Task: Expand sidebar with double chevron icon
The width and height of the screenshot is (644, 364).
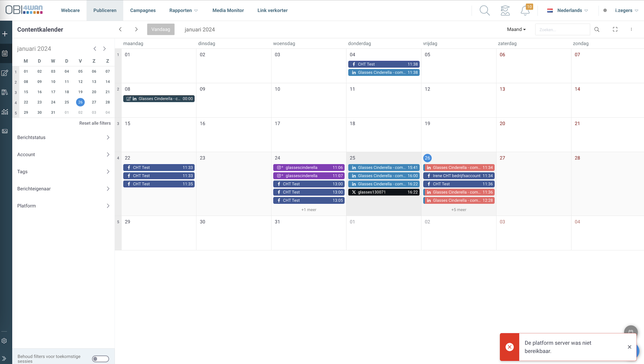Action: click(x=4, y=358)
